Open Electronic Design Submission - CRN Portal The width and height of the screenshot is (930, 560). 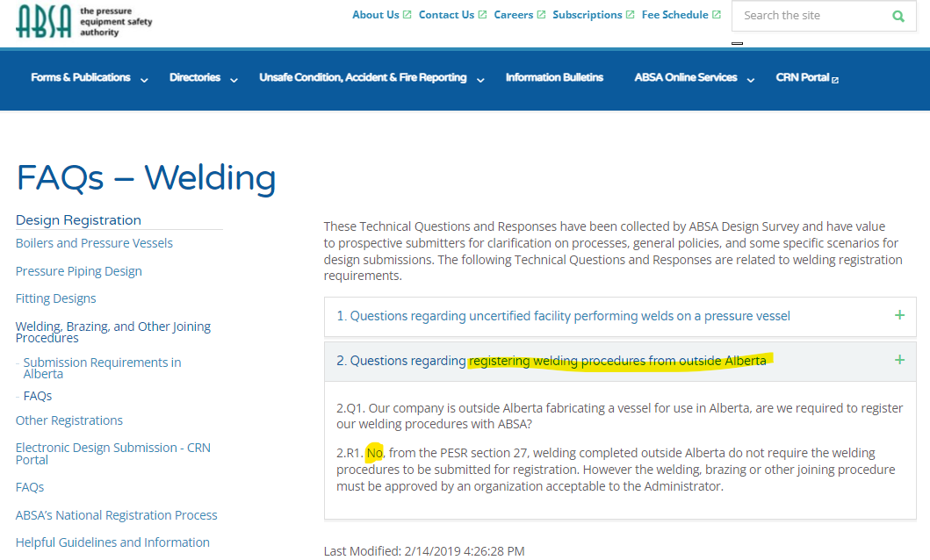112,453
